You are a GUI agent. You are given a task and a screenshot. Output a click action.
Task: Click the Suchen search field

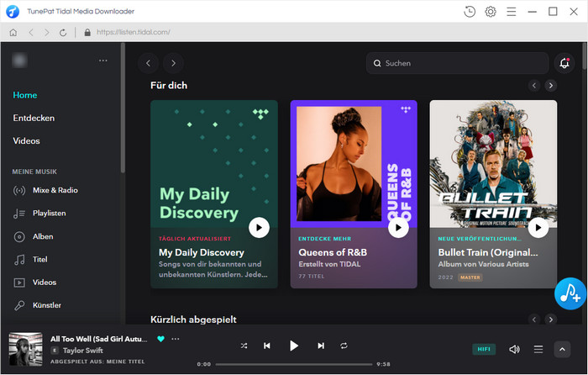pyautogui.click(x=457, y=63)
